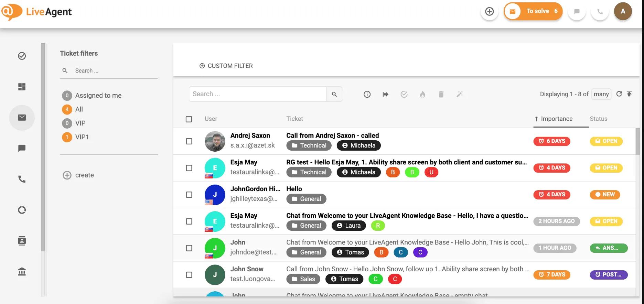The height and width of the screenshot is (304, 644).
Task: Refresh the ticket list
Action: tap(619, 94)
